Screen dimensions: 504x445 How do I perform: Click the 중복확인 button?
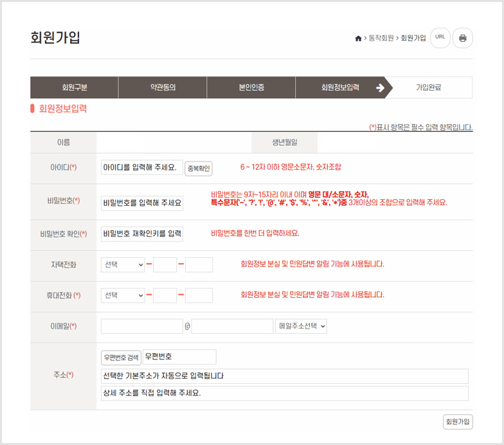click(199, 168)
